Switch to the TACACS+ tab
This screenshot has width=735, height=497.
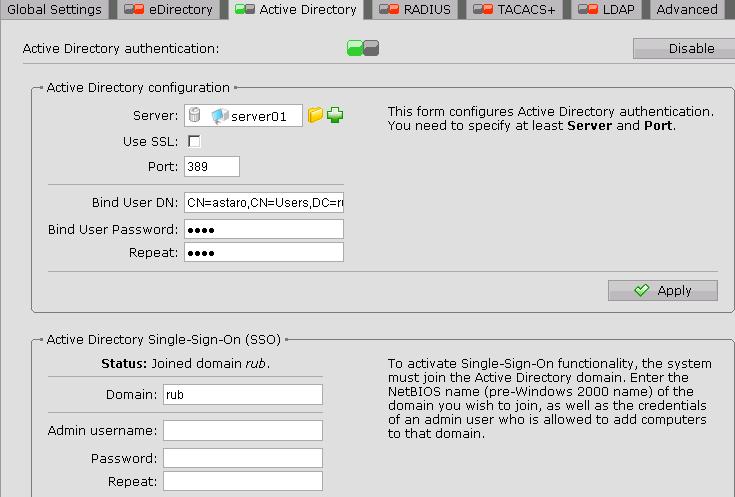point(515,9)
